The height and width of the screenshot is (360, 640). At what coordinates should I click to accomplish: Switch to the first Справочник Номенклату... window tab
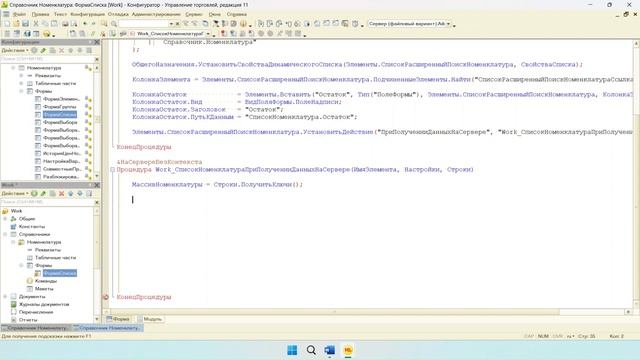click(x=36, y=328)
